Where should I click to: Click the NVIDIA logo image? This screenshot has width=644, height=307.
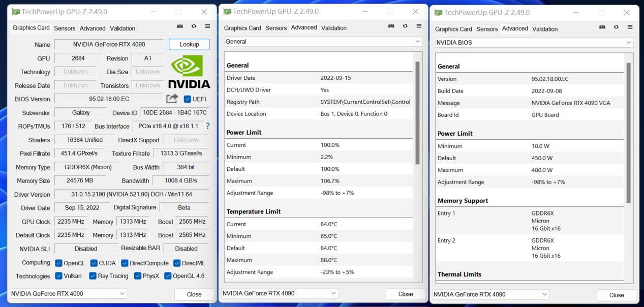(189, 72)
